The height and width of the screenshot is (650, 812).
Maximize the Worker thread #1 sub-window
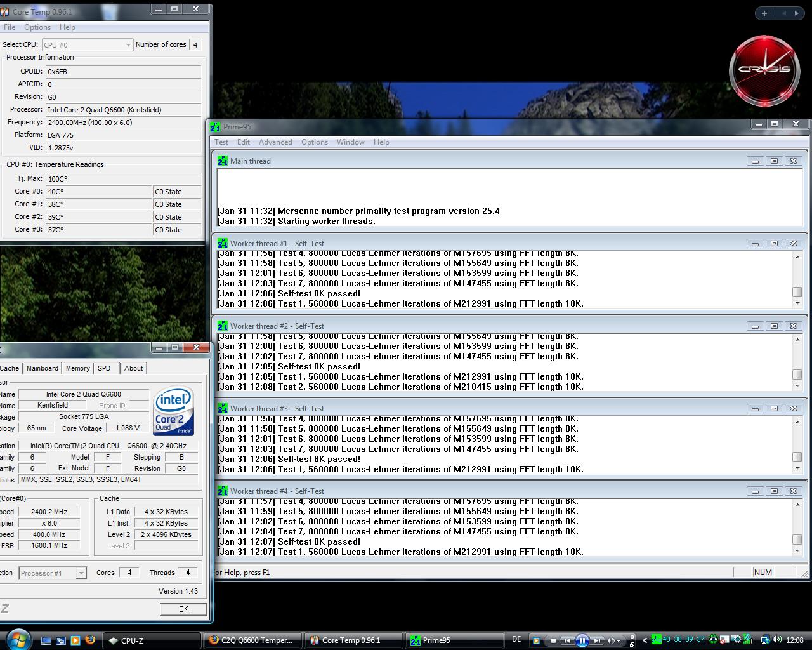tap(774, 243)
